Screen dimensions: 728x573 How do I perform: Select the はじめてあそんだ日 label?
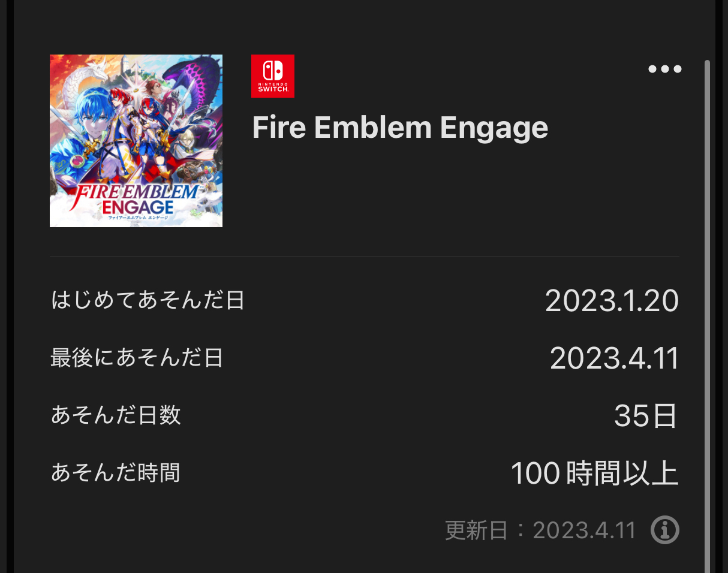click(x=148, y=300)
